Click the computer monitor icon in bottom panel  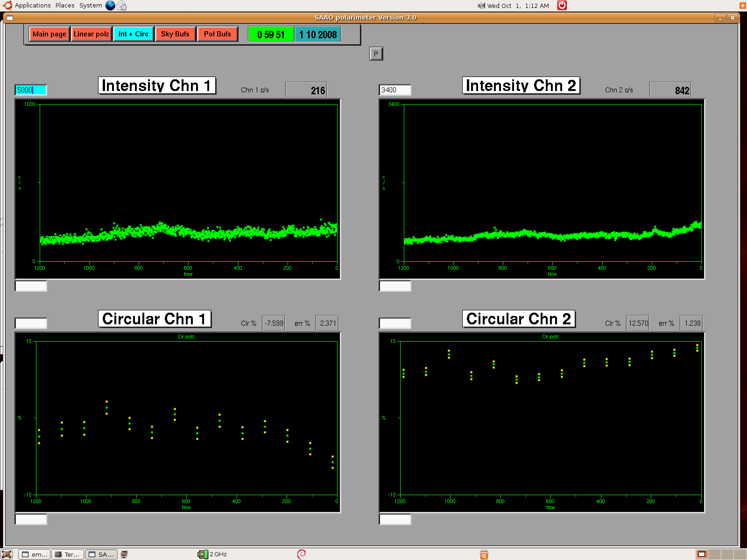coord(124,554)
